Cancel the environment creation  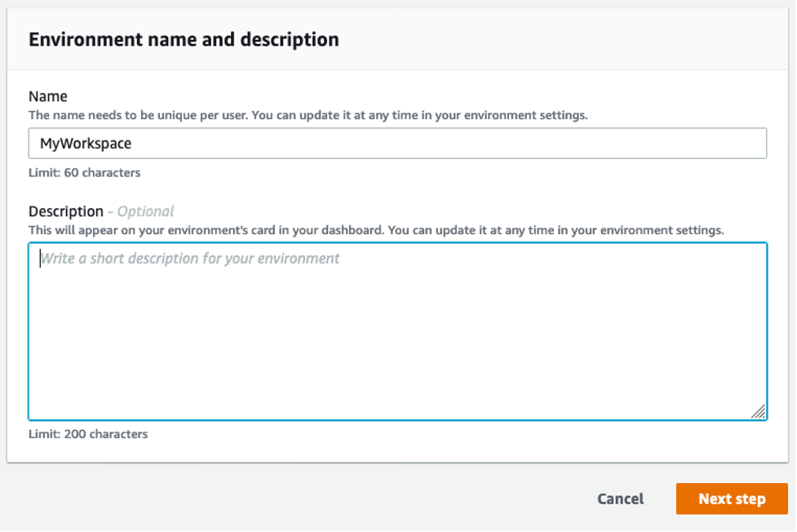620,499
